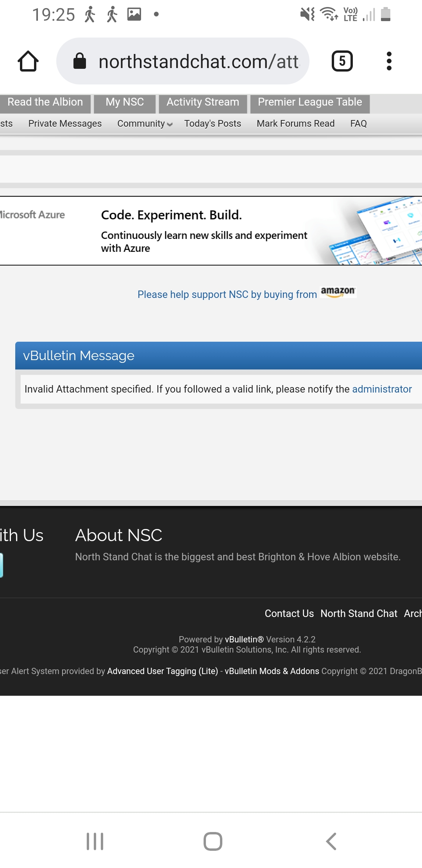Open the tab switcher showing 5 tabs
This screenshot has width=422, height=868.
(342, 61)
